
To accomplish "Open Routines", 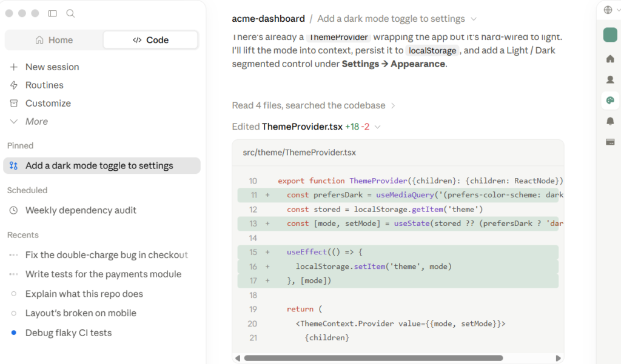I will click(x=44, y=85).
